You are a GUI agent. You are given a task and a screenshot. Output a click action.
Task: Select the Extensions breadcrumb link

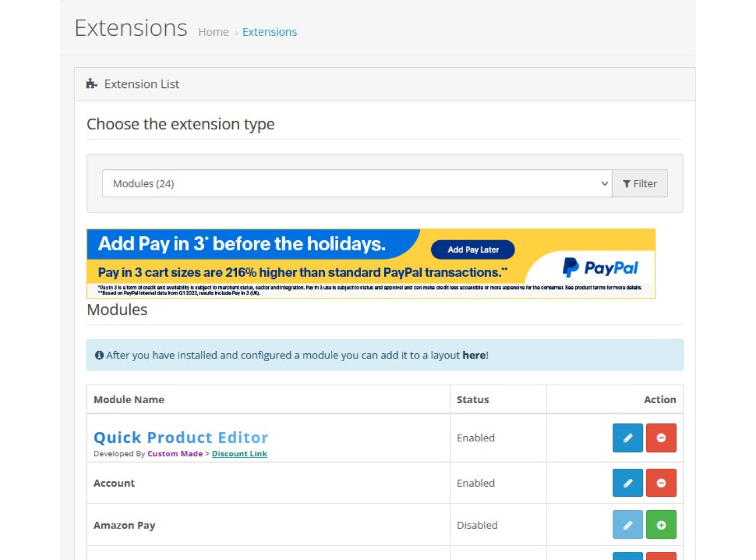[x=269, y=32]
